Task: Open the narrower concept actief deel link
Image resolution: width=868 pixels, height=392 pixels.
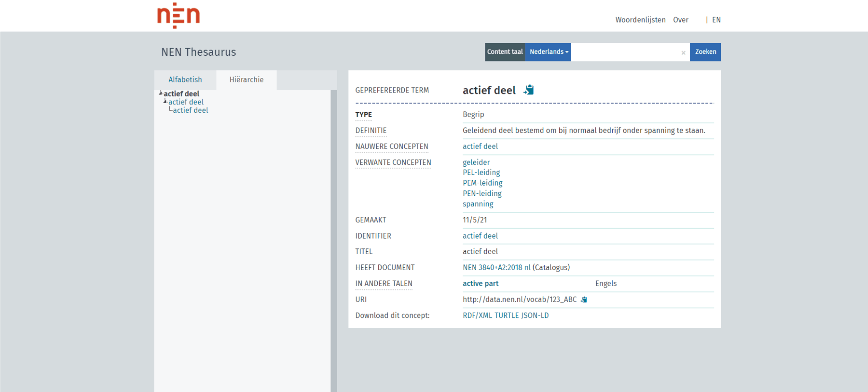Action: point(480,146)
